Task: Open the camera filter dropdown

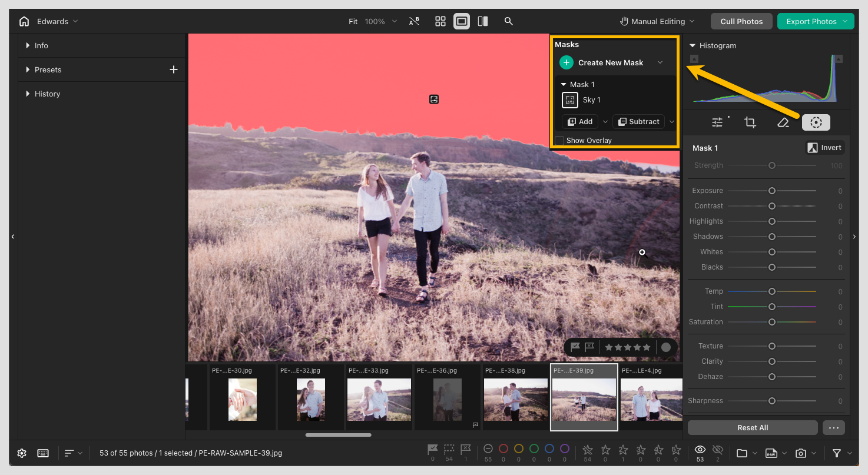Action: 805,453
